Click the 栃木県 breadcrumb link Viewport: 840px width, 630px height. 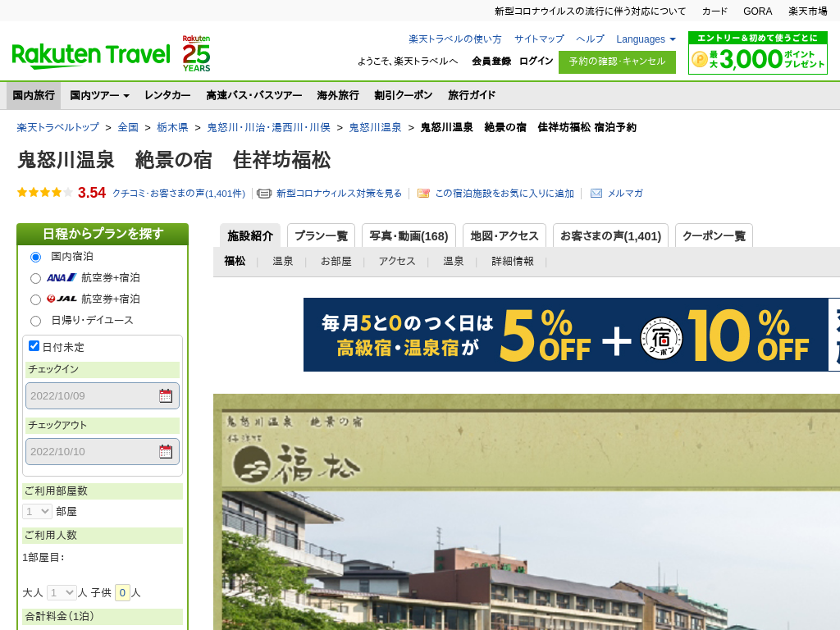pyautogui.click(x=172, y=127)
